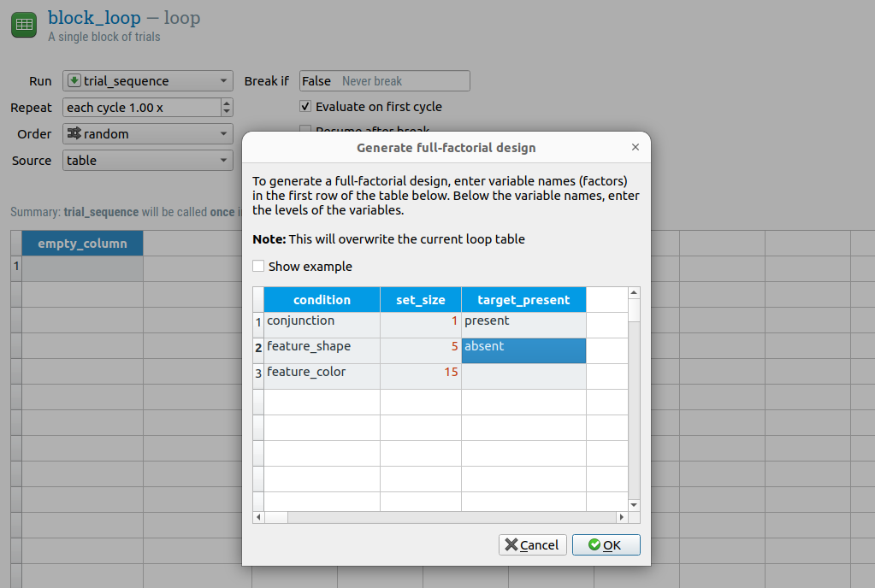Select the set_size column header
This screenshot has height=588, width=875.
point(420,300)
